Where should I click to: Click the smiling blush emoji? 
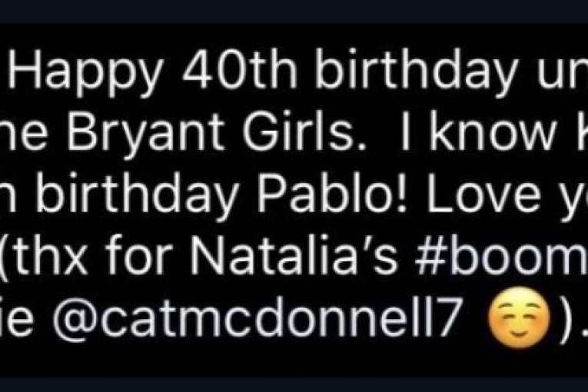tap(518, 318)
